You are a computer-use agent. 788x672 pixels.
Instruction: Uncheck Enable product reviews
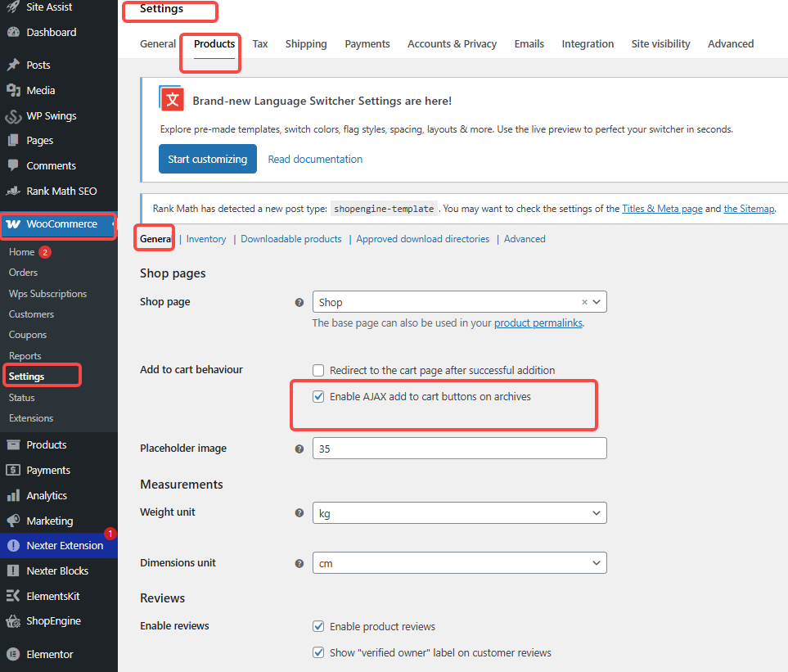click(318, 626)
